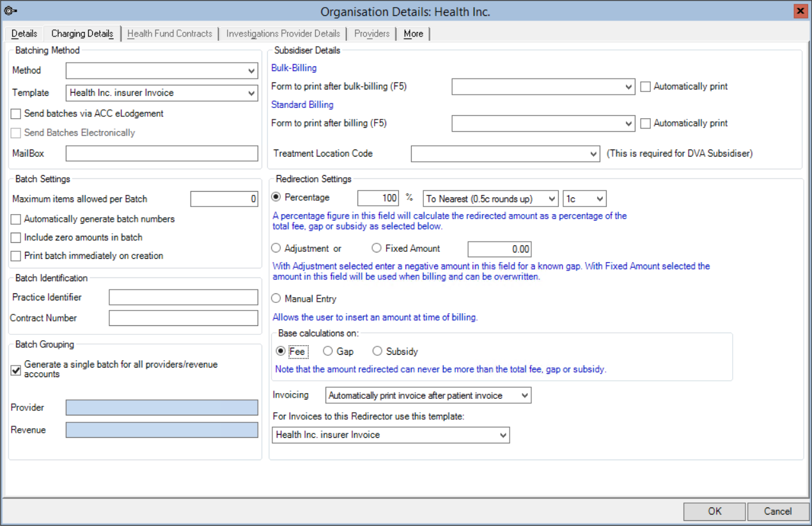The width and height of the screenshot is (812, 526).
Task: Open the 1c rounding unit dropdown
Action: point(584,199)
